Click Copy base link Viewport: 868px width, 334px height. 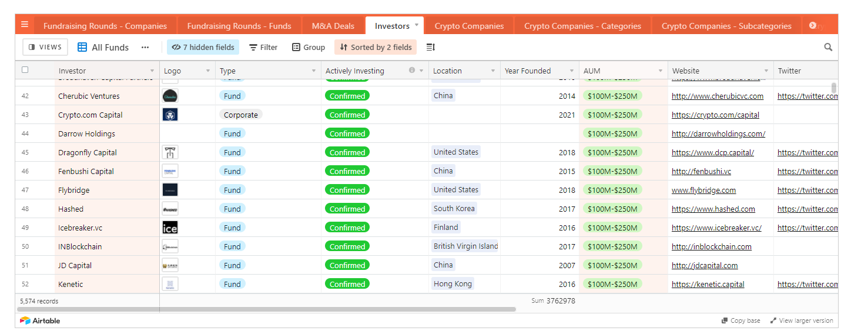point(740,320)
